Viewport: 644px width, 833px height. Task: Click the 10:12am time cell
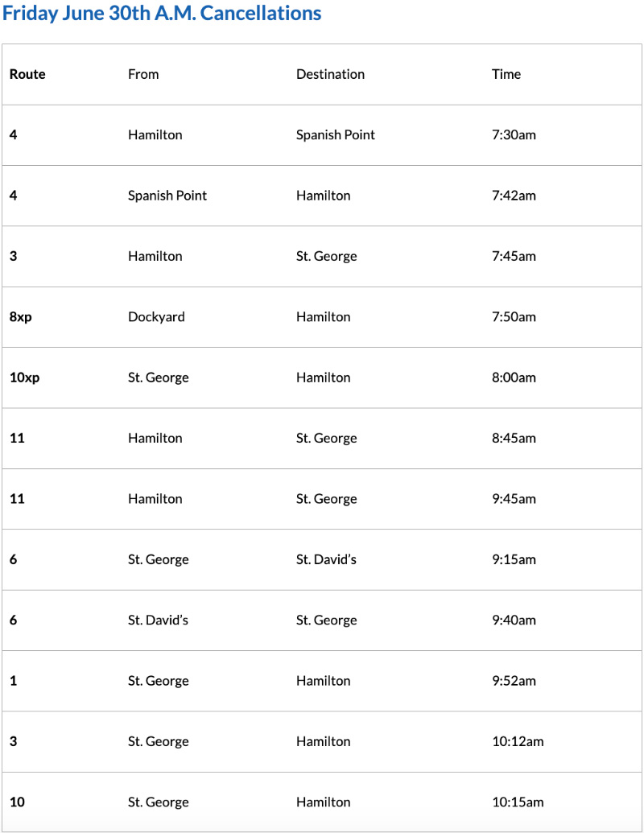[x=518, y=741]
